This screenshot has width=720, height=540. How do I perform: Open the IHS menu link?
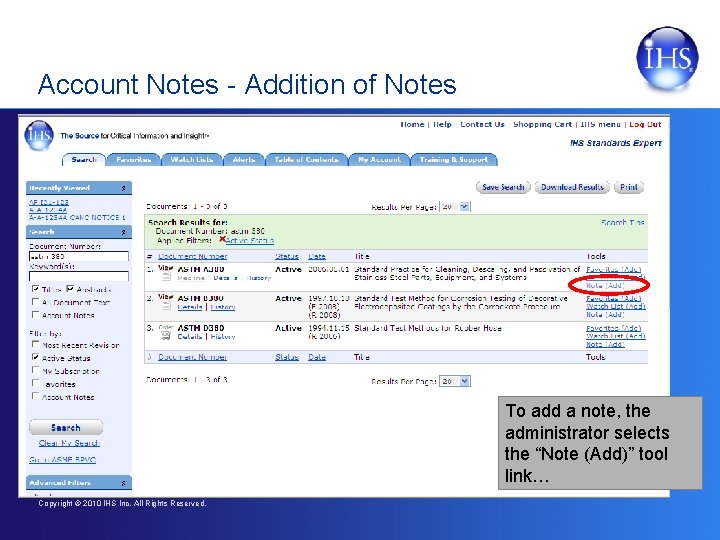click(x=600, y=124)
